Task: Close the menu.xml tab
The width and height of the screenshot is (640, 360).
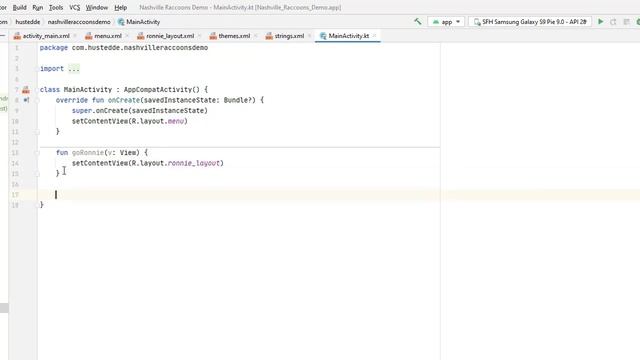Action: [127, 36]
